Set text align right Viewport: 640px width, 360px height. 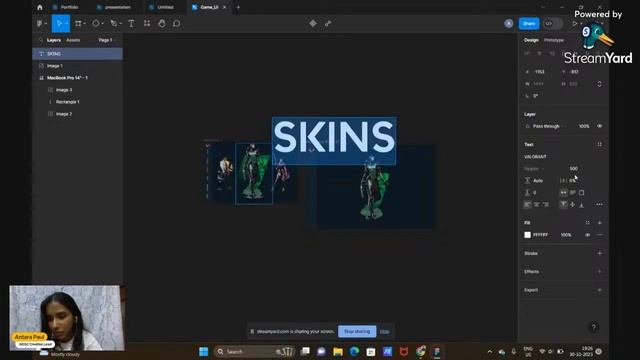click(546, 204)
